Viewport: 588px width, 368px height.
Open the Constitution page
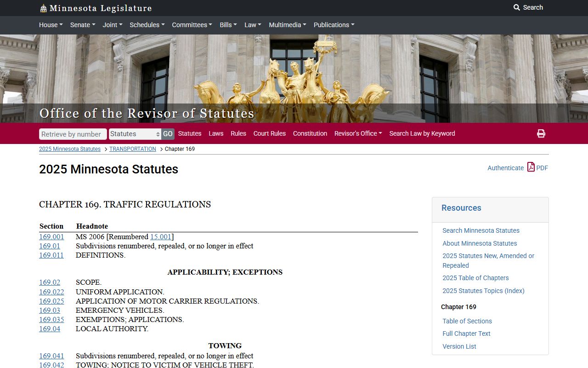pos(310,133)
